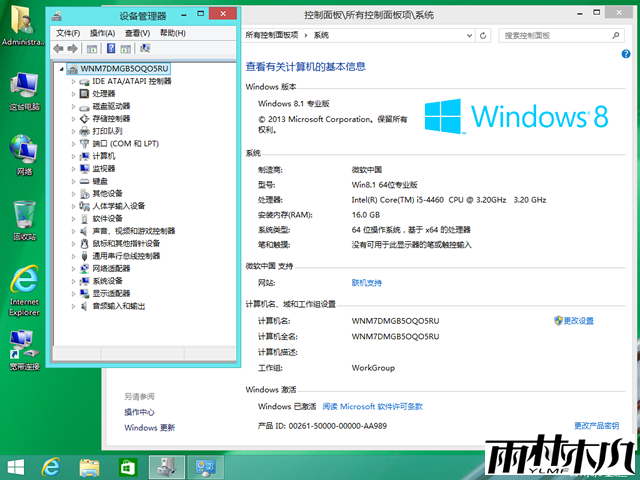
Task: Click the 更改产品密钥 link
Action: (x=596, y=426)
